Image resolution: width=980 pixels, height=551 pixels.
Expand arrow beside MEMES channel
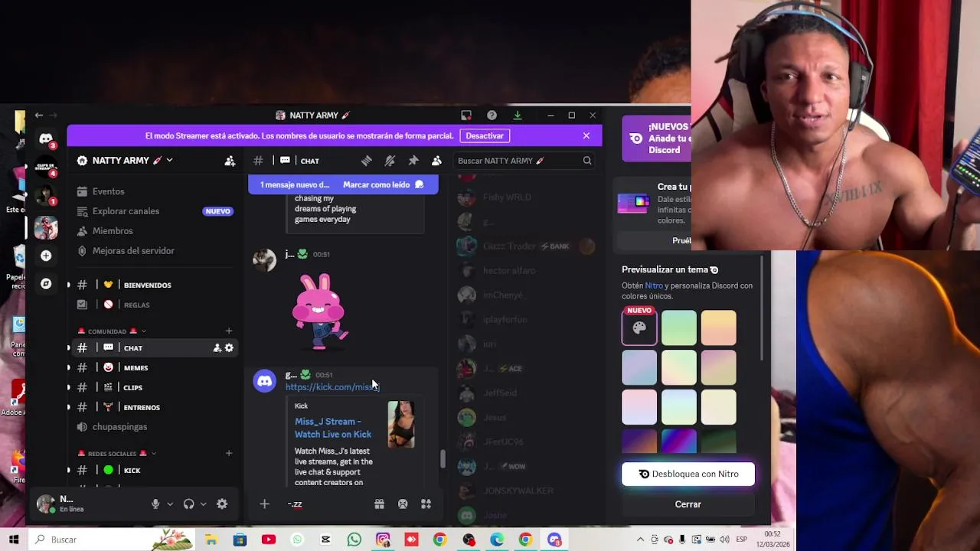[69, 368]
